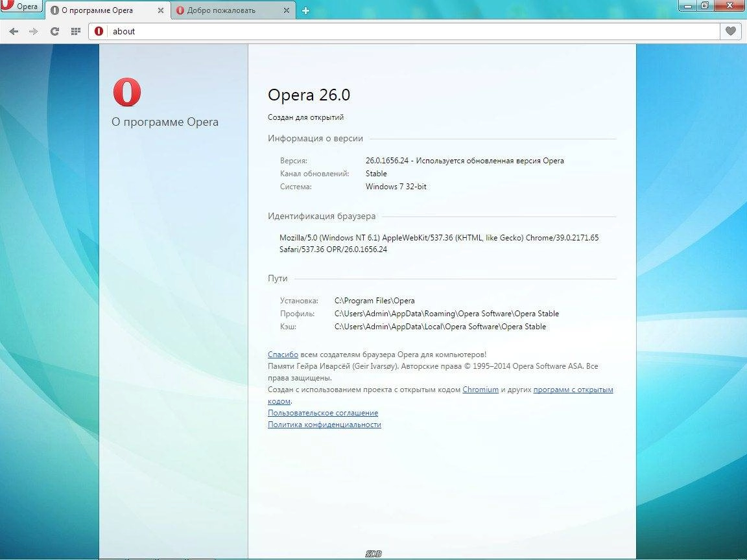Image resolution: width=747 pixels, height=560 pixels.
Task: Click the 'Идентификация браузера' section heading
Action: tap(322, 216)
